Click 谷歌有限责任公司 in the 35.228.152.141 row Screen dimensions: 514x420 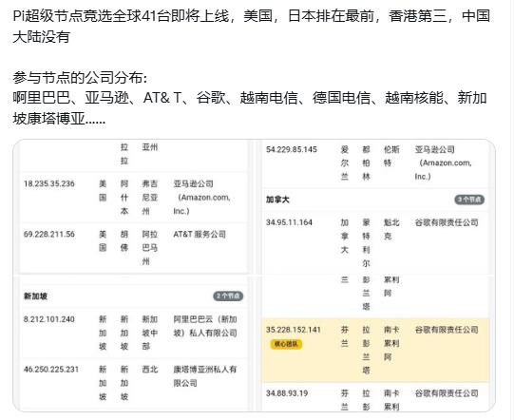pos(447,330)
